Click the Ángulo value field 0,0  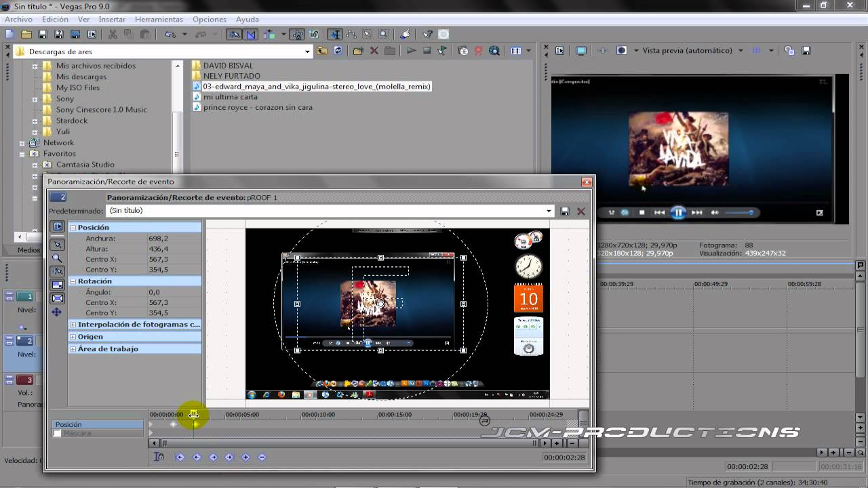174,292
